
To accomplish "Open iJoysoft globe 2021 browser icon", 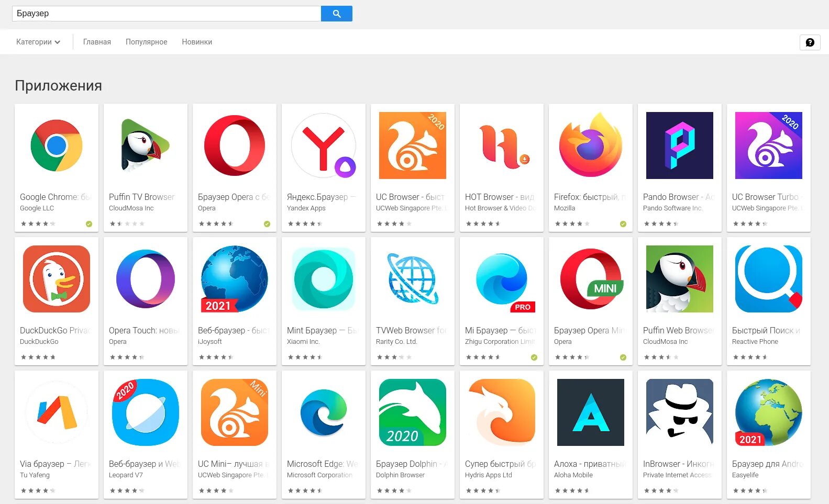I will pyautogui.click(x=235, y=279).
